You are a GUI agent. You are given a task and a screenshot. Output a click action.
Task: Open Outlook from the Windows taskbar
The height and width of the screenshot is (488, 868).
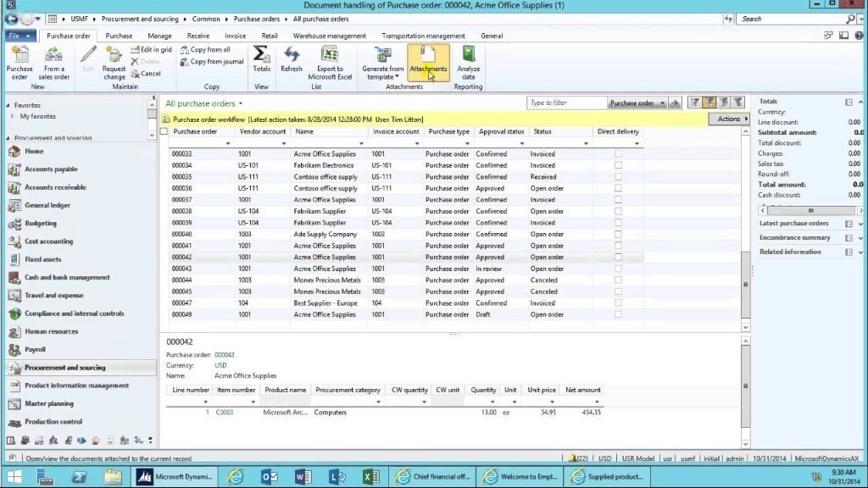269,476
